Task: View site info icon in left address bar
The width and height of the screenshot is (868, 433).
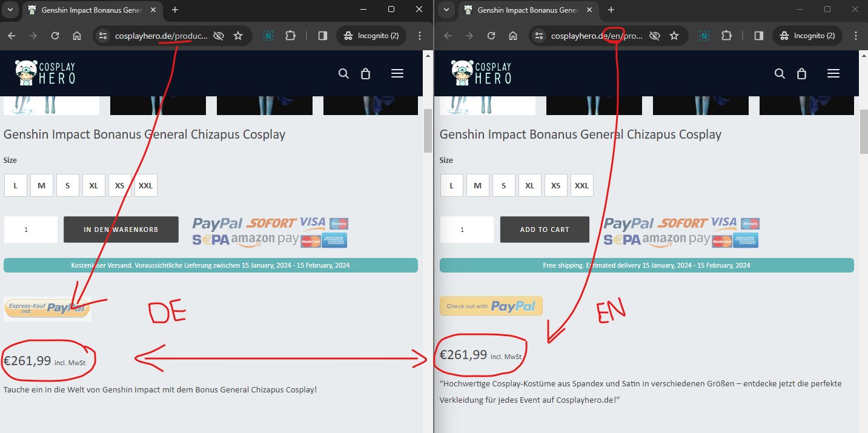Action: [102, 36]
